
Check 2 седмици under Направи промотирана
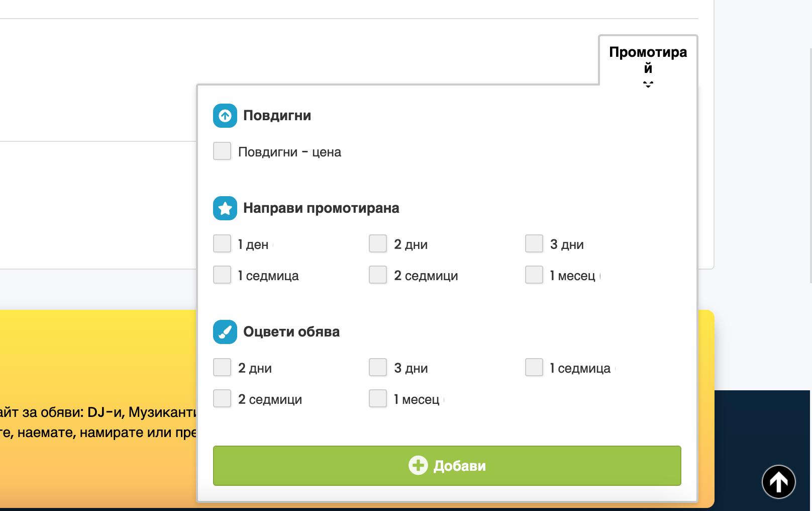pos(378,275)
